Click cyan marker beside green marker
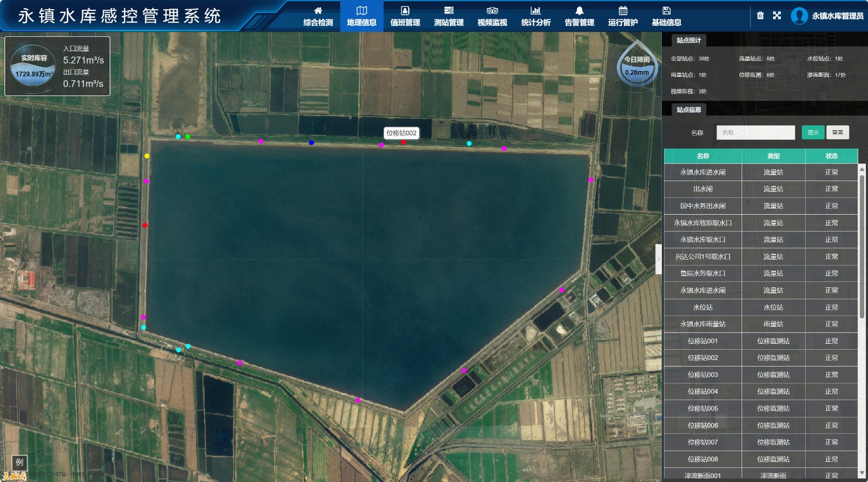The width and height of the screenshot is (868, 482). tap(178, 137)
